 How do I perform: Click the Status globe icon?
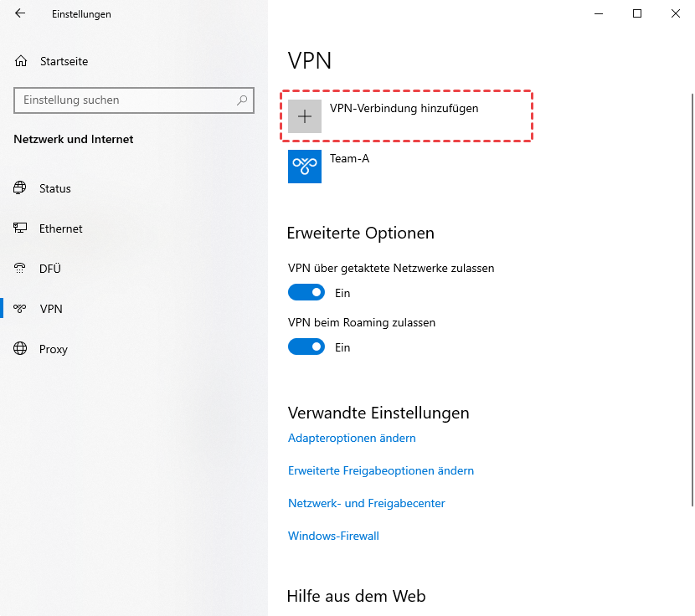click(20, 188)
